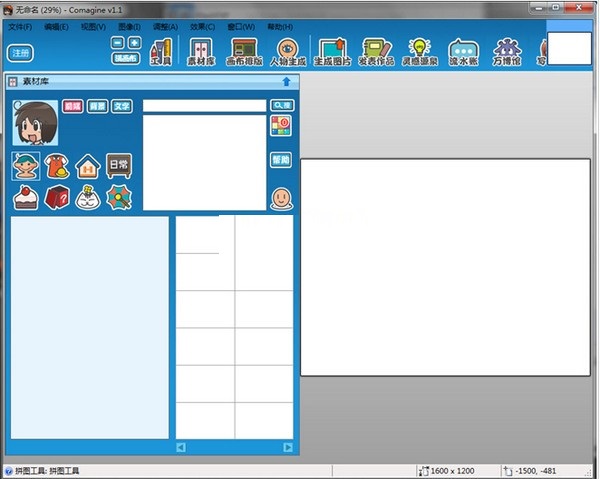
Task: Open the 发表作品 publish work icon
Action: pos(377,50)
